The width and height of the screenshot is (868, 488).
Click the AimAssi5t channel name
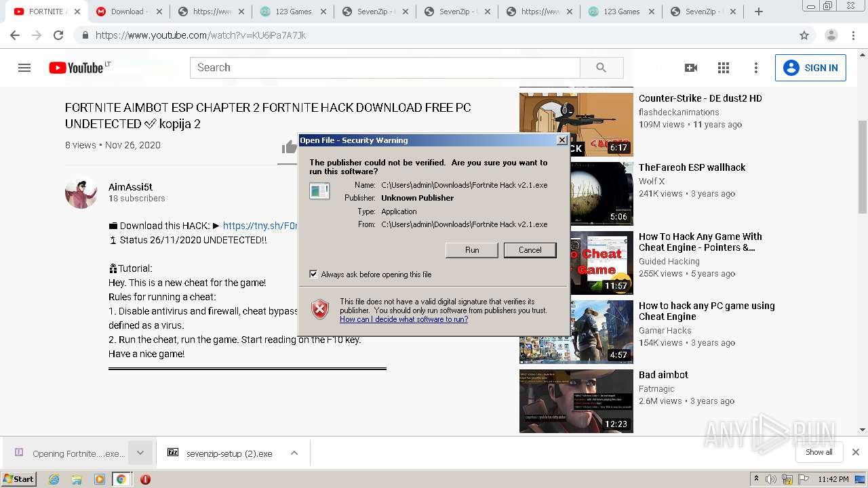coord(130,187)
